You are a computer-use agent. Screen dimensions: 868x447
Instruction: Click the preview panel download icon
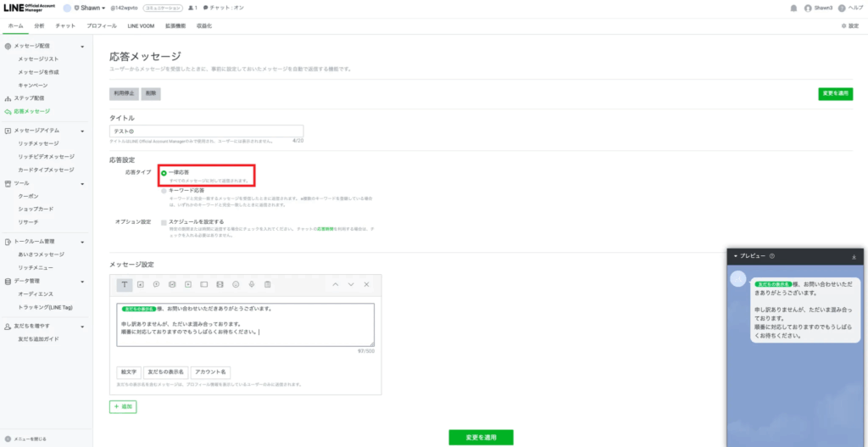click(854, 256)
